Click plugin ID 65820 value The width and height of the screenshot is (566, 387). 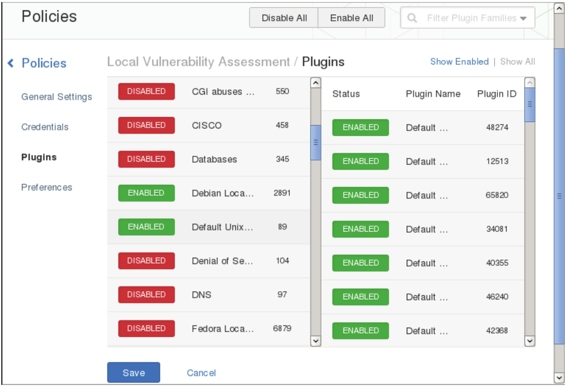pyautogui.click(x=497, y=195)
